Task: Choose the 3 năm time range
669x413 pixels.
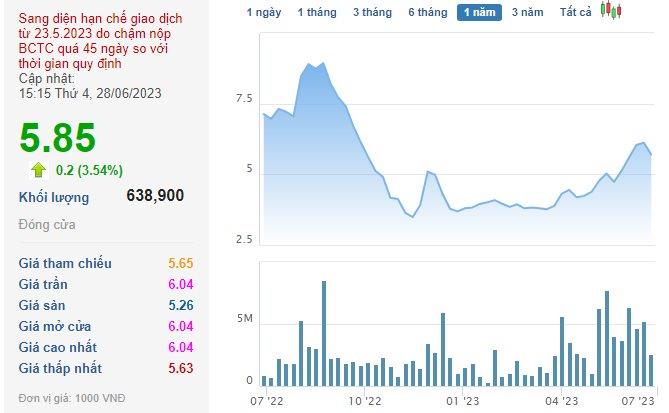Action: pyautogui.click(x=527, y=12)
